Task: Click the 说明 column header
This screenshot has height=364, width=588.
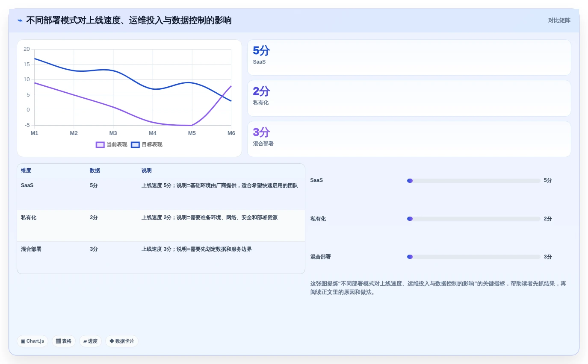Action: pos(147,170)
